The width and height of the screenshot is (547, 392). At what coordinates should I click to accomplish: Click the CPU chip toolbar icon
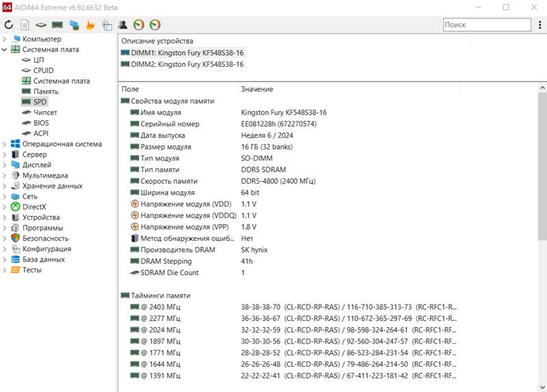click(x=41, y=25)
